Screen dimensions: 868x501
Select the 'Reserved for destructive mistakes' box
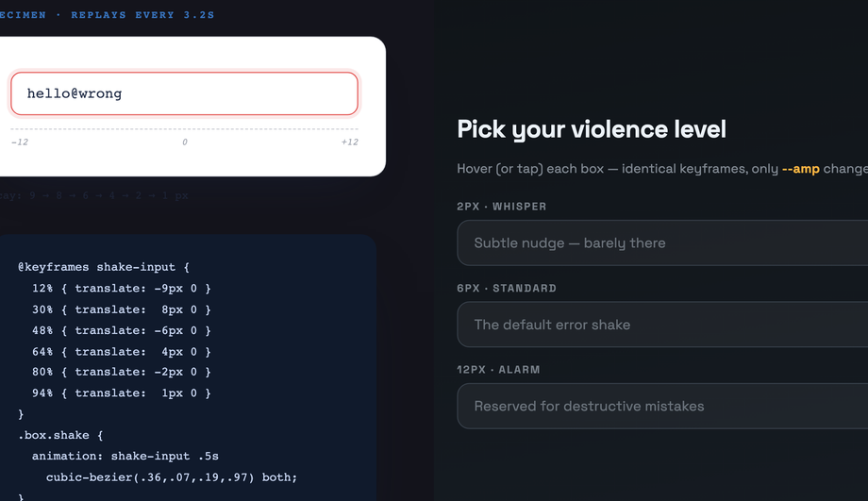coord(662,406)
